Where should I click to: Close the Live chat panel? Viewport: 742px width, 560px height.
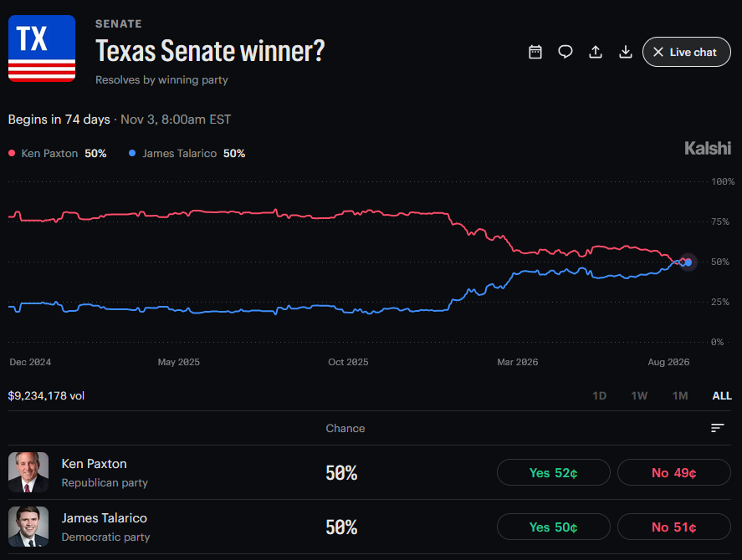(x=686, y=52)
